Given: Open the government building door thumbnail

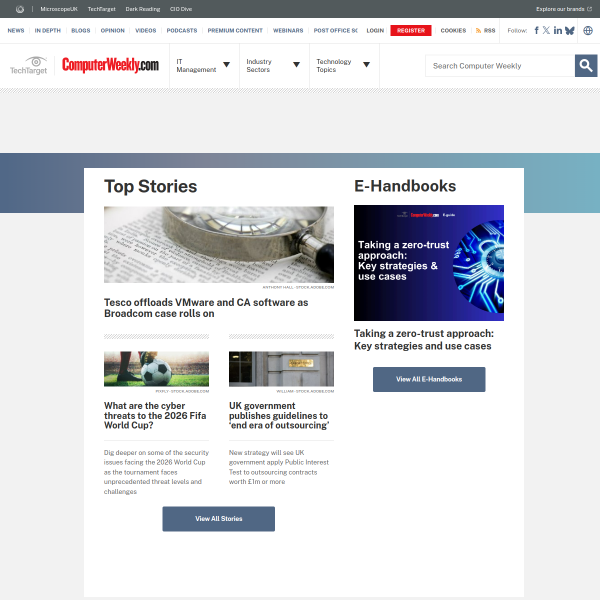Looking at the screenshot, I should (281, 369).
